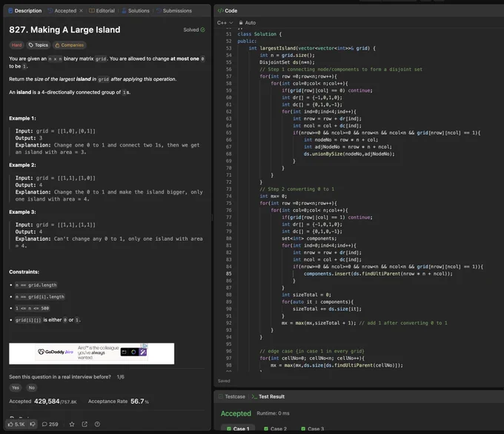
Task: Open the Solutions tab
Action: point(136,10)
